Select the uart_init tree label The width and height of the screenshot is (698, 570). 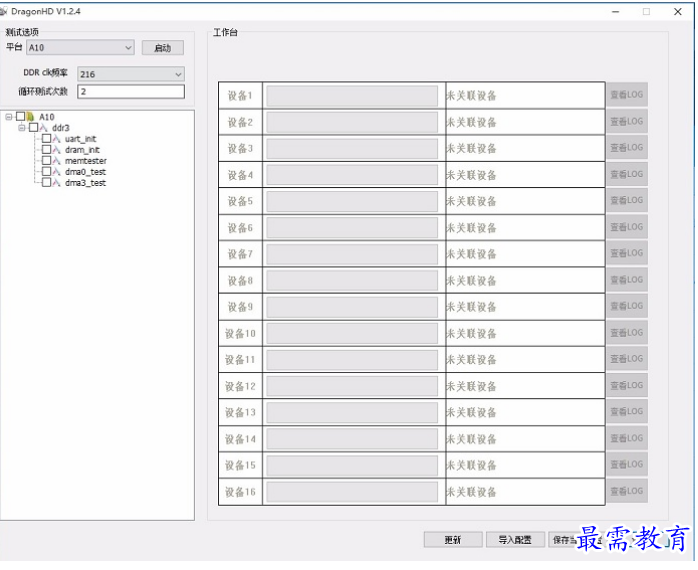(x=81, y=139)
